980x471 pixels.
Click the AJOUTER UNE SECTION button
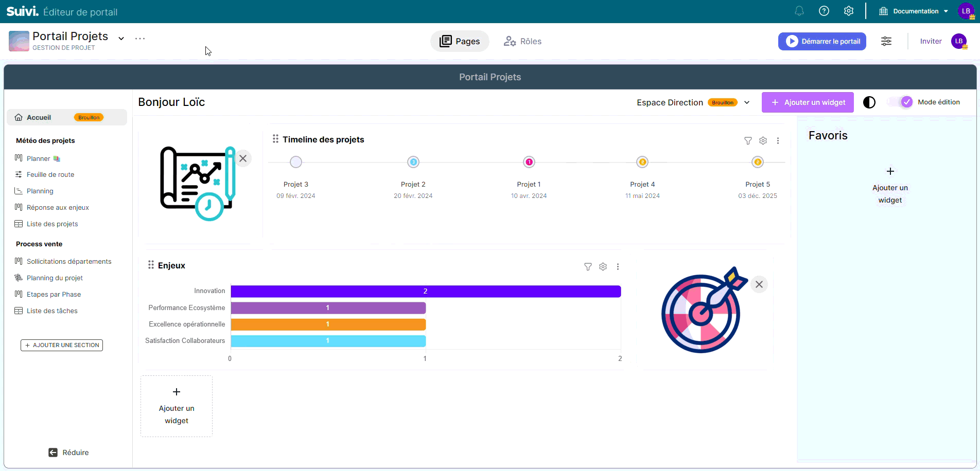click(62, 345)
